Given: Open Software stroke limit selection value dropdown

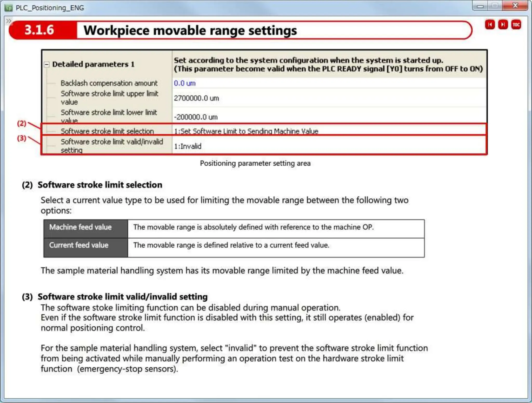Looking at the screenshot, I should click(246, 131).
